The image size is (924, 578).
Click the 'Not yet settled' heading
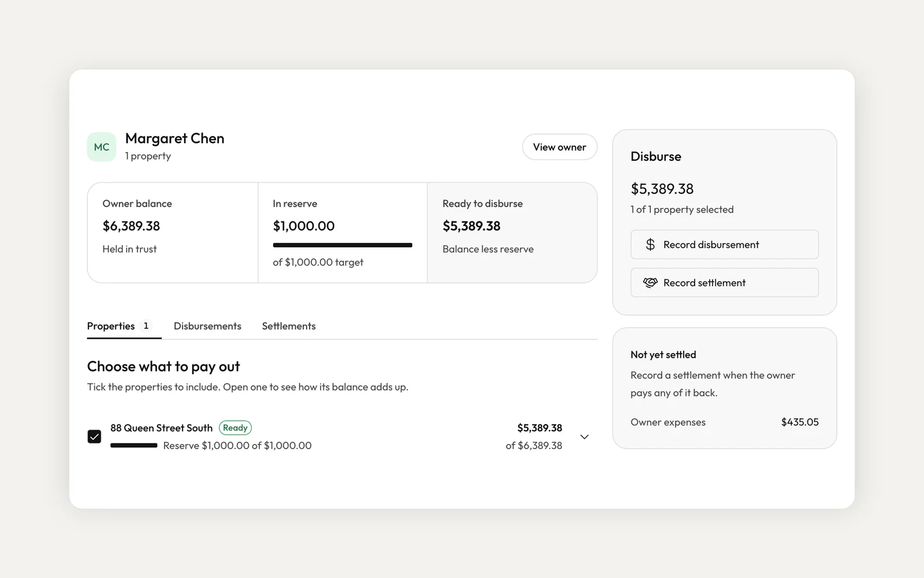click(x=664, y=355)
